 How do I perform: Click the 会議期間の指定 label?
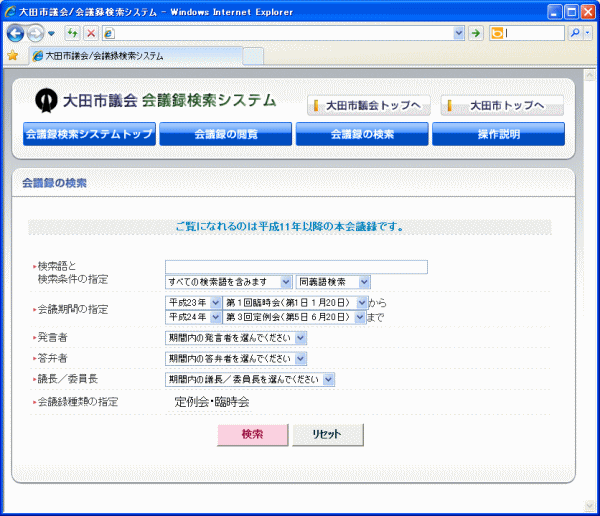click(x=73, y=309)
